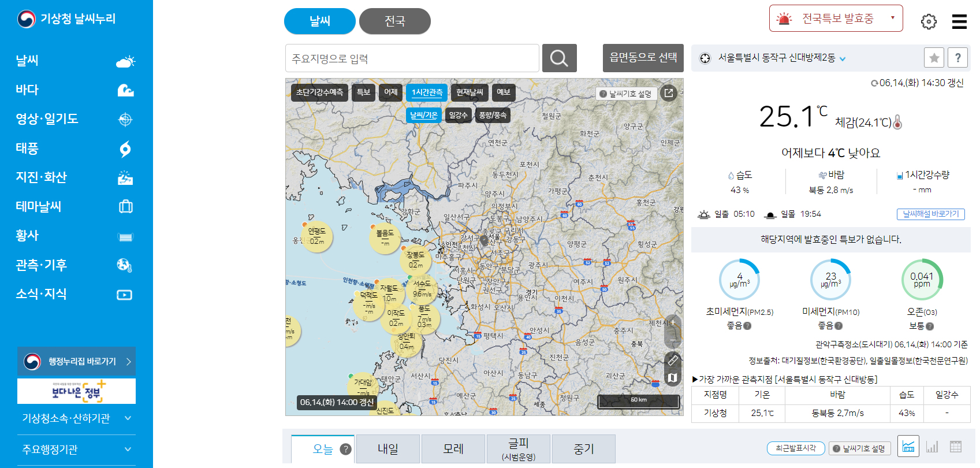Click the 주요지명으로 입력 search field
Image resolution: width=980 pixels, height=468 pixels.
click(412, 58)
